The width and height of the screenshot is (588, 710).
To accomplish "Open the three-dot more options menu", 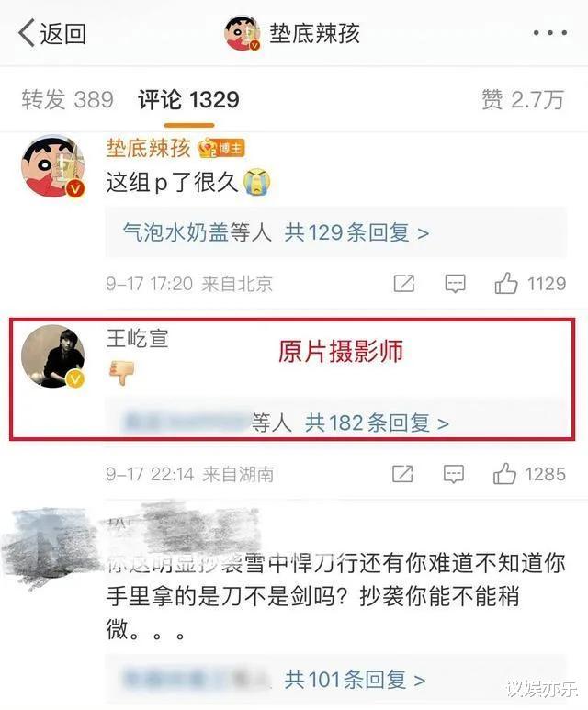I will click(x=550, y=32).
